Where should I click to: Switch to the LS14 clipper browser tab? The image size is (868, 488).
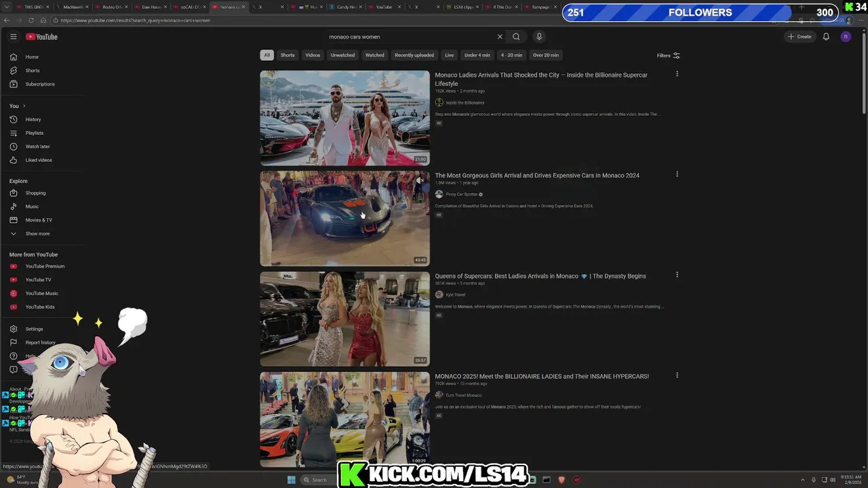pos(462,7)
